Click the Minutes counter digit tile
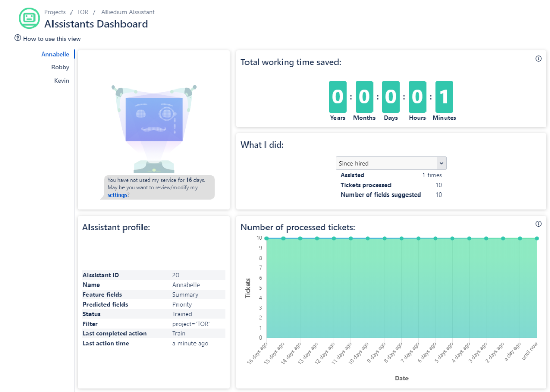 click(x=444, y=97)
